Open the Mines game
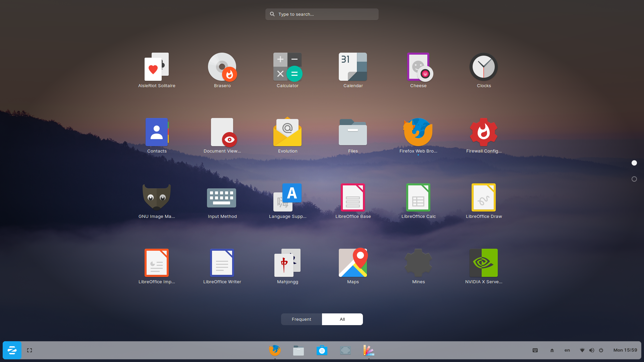Image resolution: width=644 pixels, height=362 pixels. click(418, 266)
